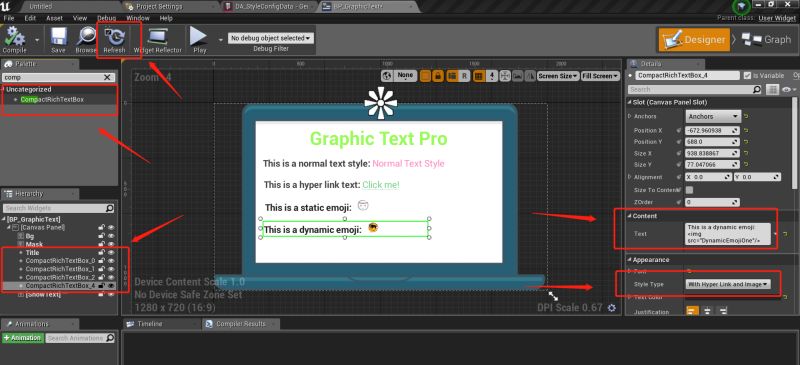Switch to Designer mode

coord(694,39)
